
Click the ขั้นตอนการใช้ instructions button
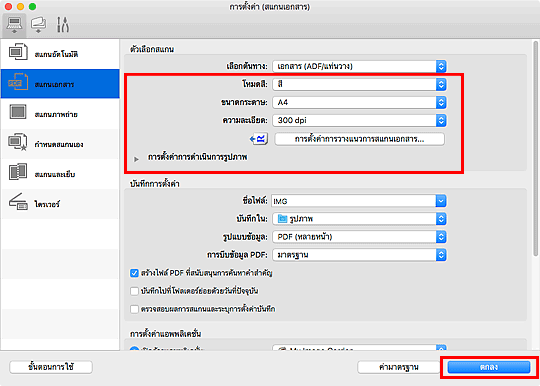point(51,367)
